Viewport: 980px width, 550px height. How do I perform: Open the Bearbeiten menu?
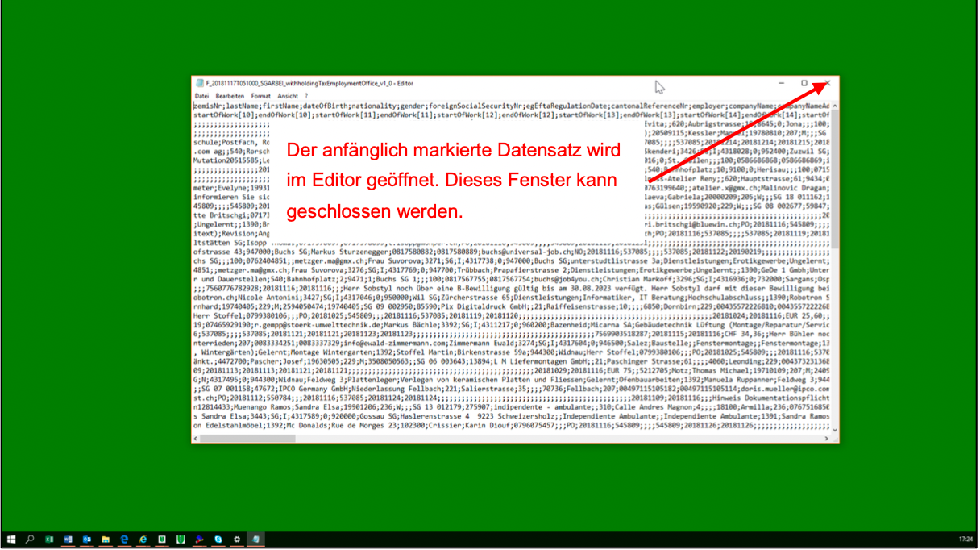[230, 96]
